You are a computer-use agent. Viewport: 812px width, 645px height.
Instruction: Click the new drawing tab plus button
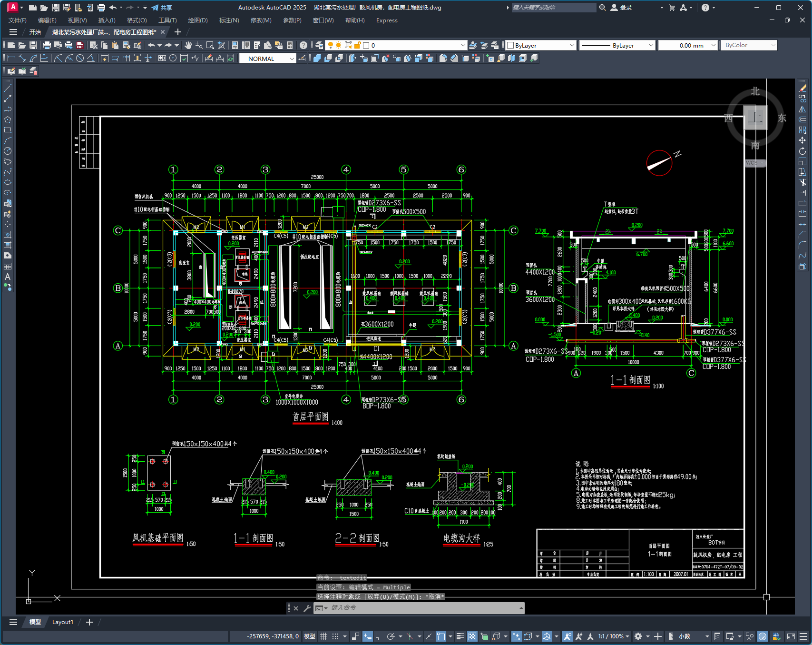point(178,32)
